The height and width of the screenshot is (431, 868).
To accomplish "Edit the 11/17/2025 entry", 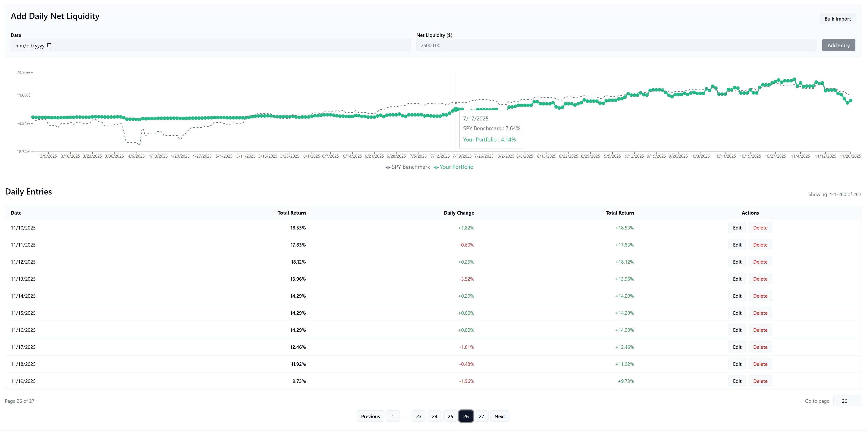I will point(737,347).
